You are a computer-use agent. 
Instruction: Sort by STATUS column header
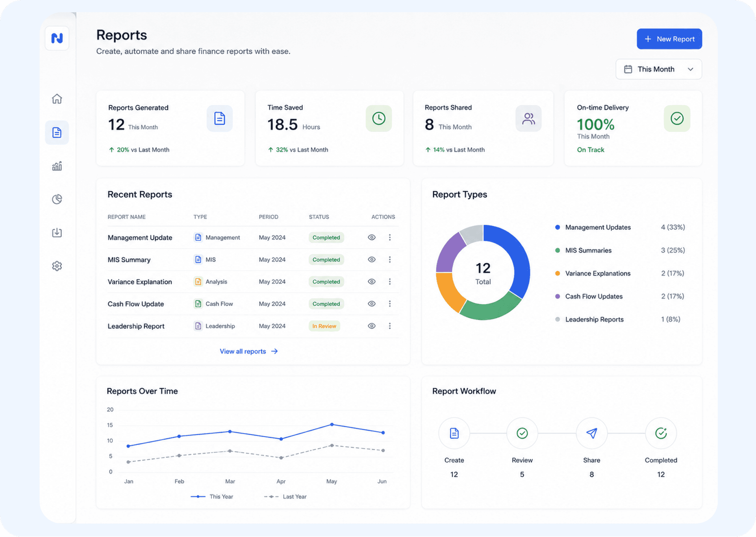coord(319,217)
